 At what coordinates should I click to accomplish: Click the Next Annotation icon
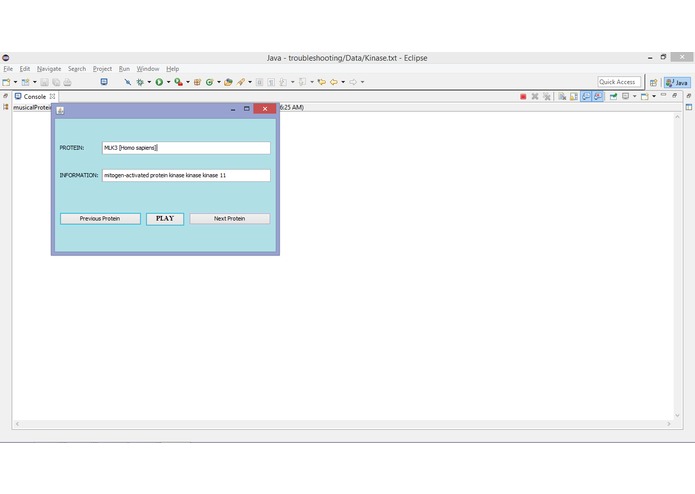point(283,82)
